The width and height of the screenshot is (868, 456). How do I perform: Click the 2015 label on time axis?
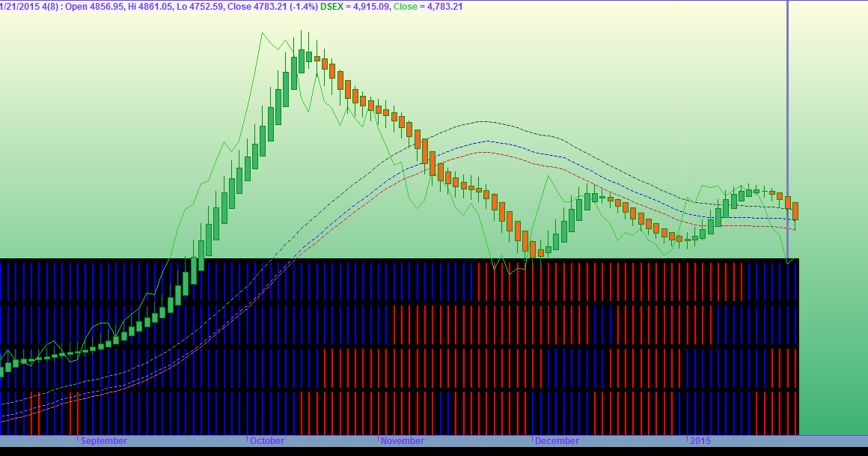[x=700, y=441]
